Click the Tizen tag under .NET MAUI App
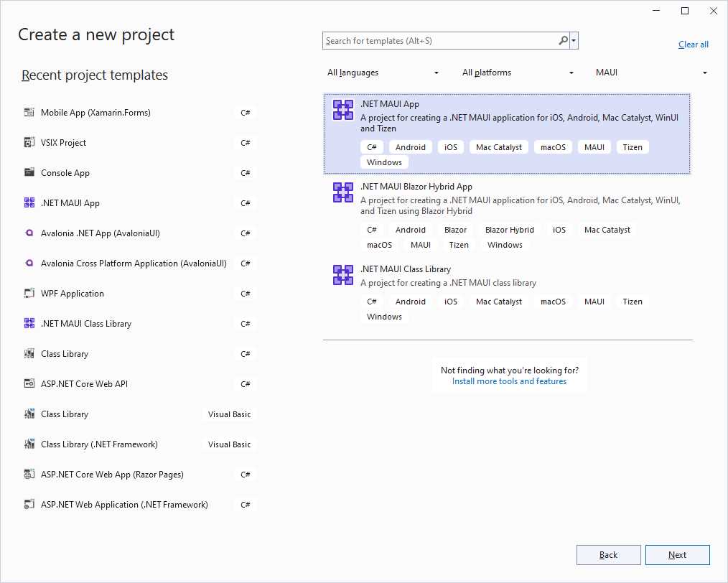This screenshot has width=728, height=583. (633, 147)
